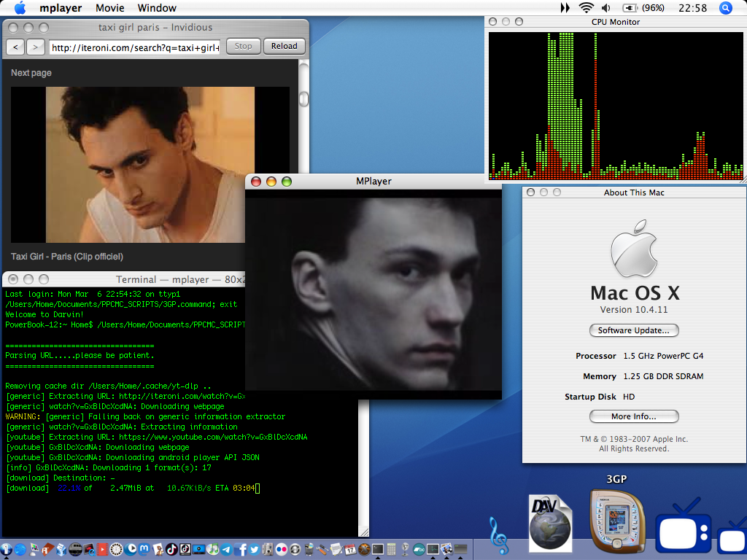
Task: Click Software Update in About This Mac
Action: coord(634,330)
